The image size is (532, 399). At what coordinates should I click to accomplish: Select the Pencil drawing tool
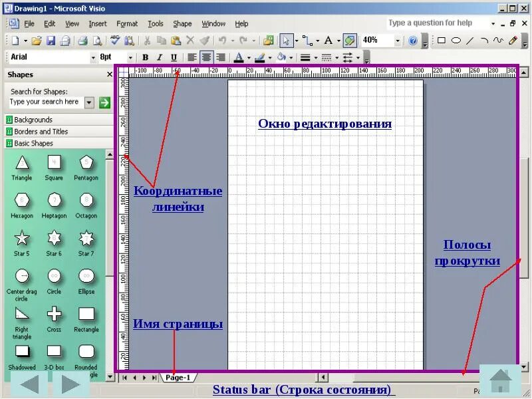tap(513, 41)
